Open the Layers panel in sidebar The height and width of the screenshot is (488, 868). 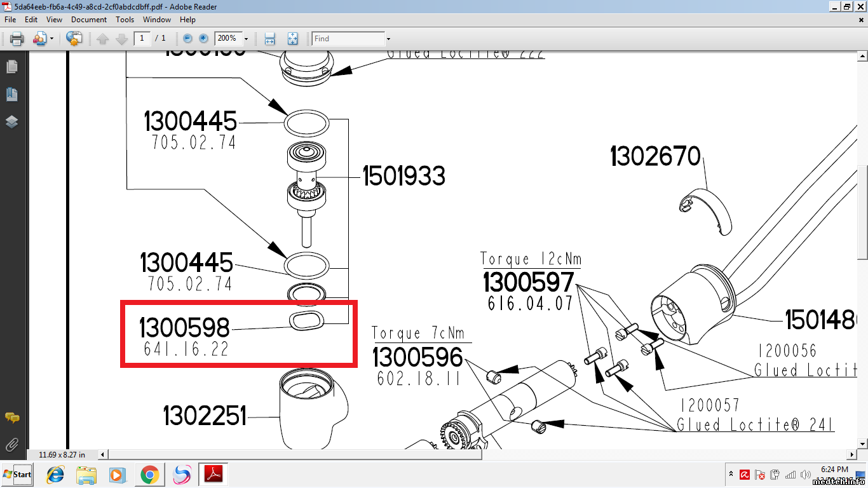[x=11, y=122]
